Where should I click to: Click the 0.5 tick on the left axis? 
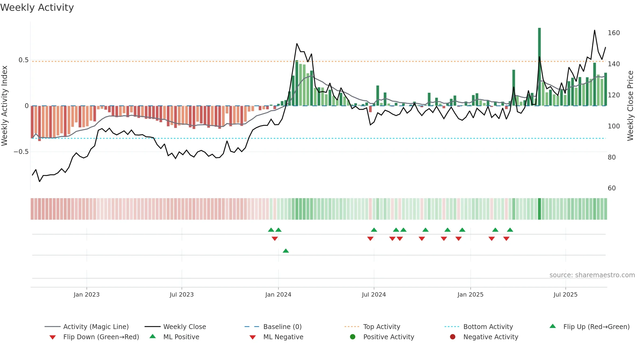click(24, 60)
